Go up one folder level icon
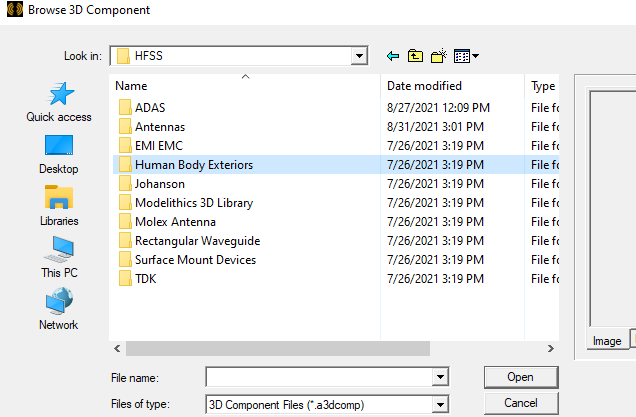The height and width of the screenshot is (417, 636). (415, 56)
